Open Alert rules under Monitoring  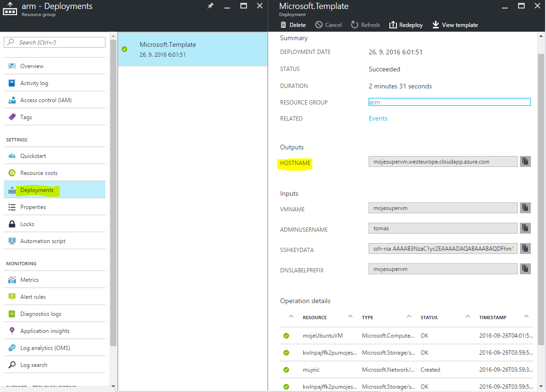click(55, 296)
